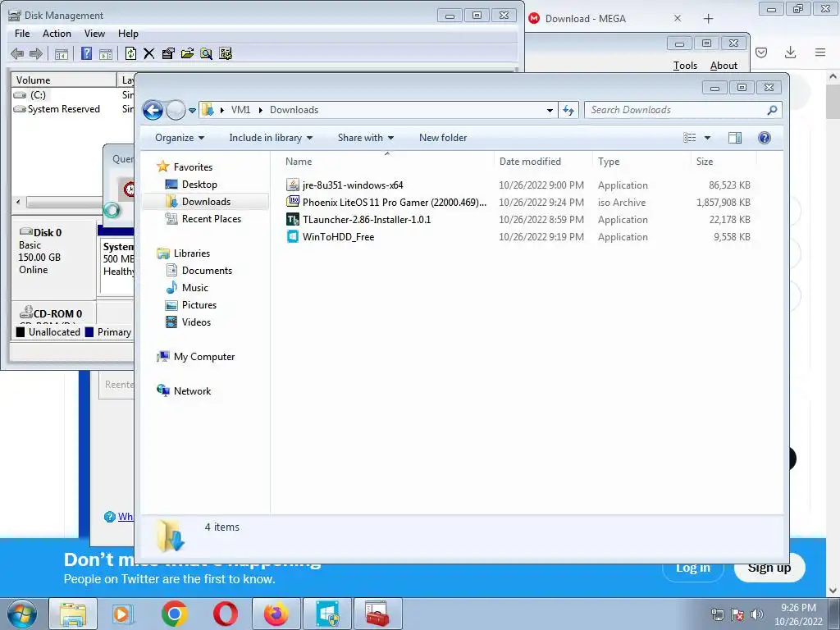Select TLauncher-2.86-Installer-1.0.1 file
840x630 pixels.
click(367, 220)
